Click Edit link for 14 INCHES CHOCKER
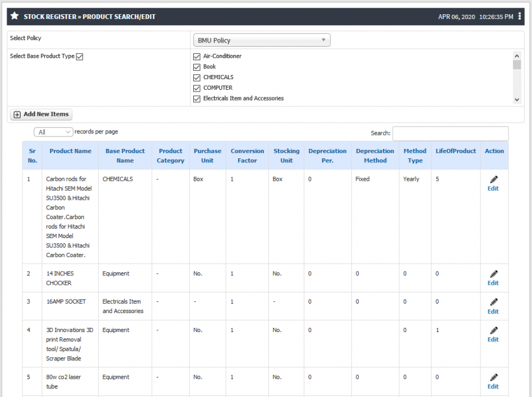 coord(493,283)
